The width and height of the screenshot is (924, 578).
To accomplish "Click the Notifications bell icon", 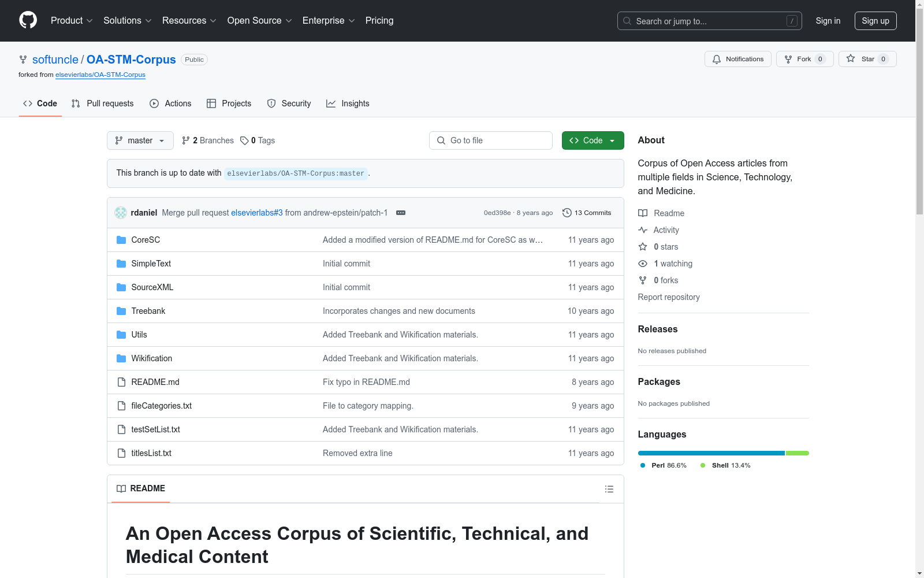I will coord(717,59).
